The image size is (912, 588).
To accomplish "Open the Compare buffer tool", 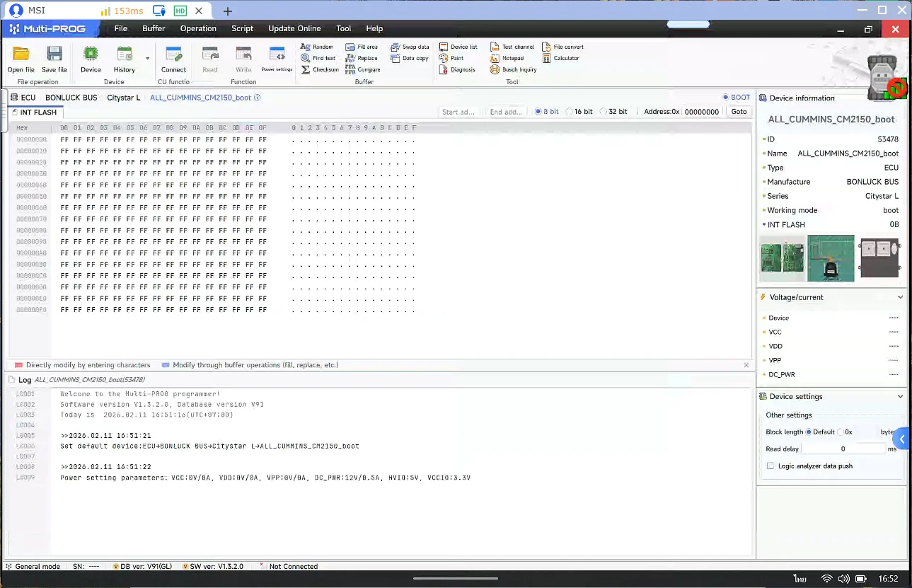I will click(363, 69).
